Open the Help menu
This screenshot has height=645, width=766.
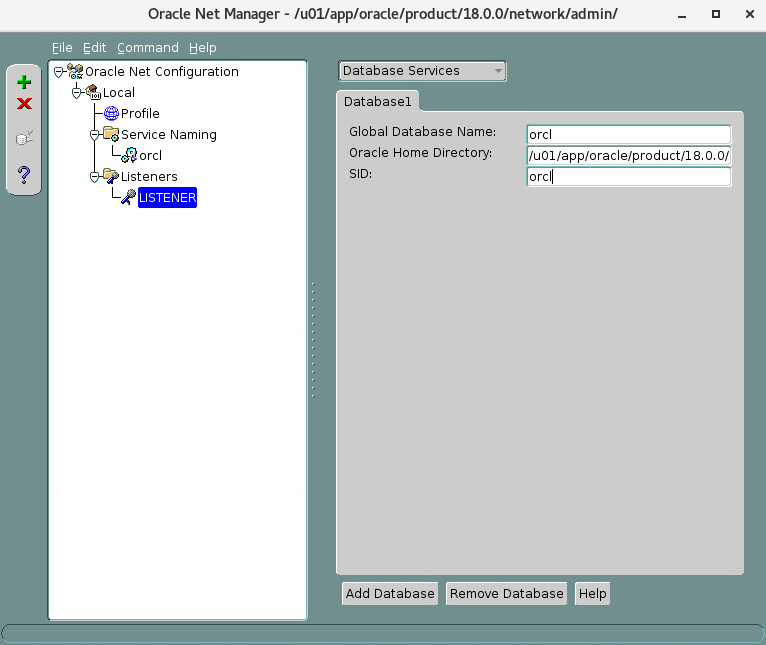(x=203, y=47)
